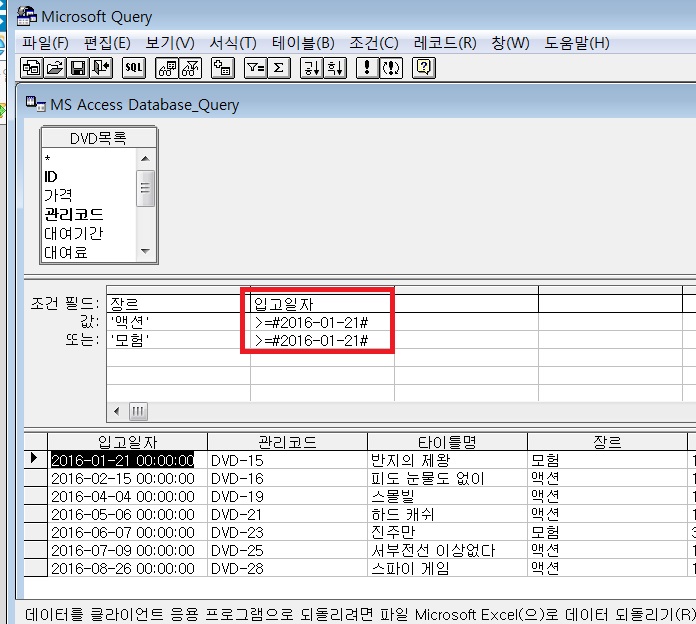Screen dimensions: 696x624
Task: Open the 파일(F) menu
Action: tap(46, 43)
